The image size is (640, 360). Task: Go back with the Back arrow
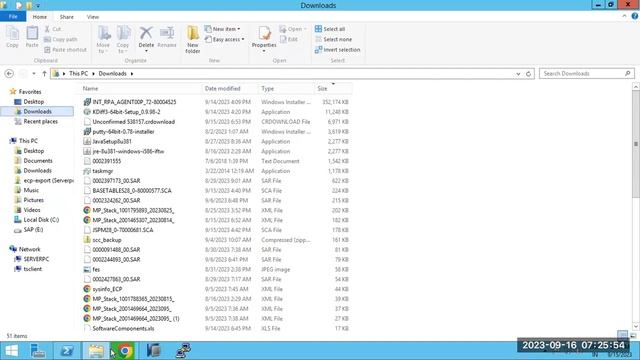[x=9, y=73]
